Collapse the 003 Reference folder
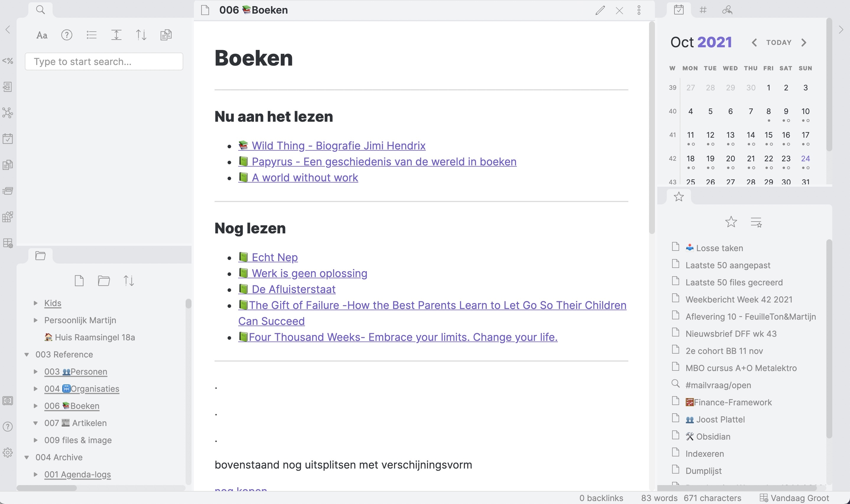The height and width of the screenshot is (504, 850). [27, 354]
